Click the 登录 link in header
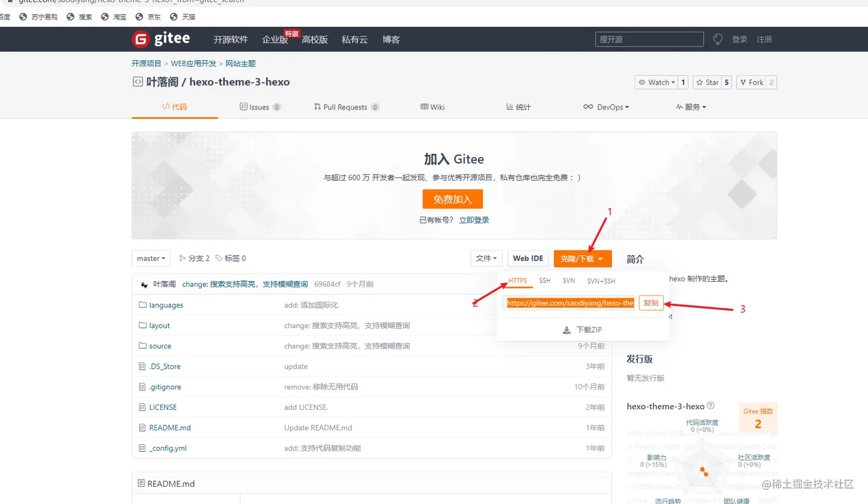 (739, 39)
